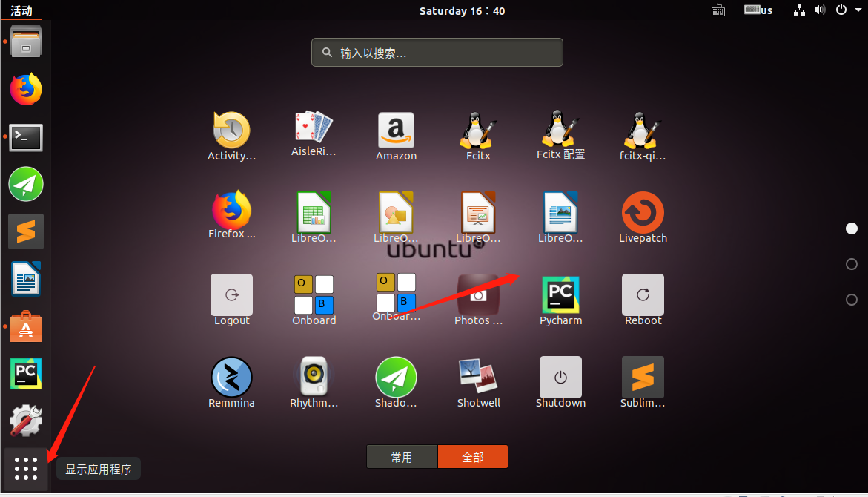Open the clock Saturday 16:40 menu

tap(463, 10)
